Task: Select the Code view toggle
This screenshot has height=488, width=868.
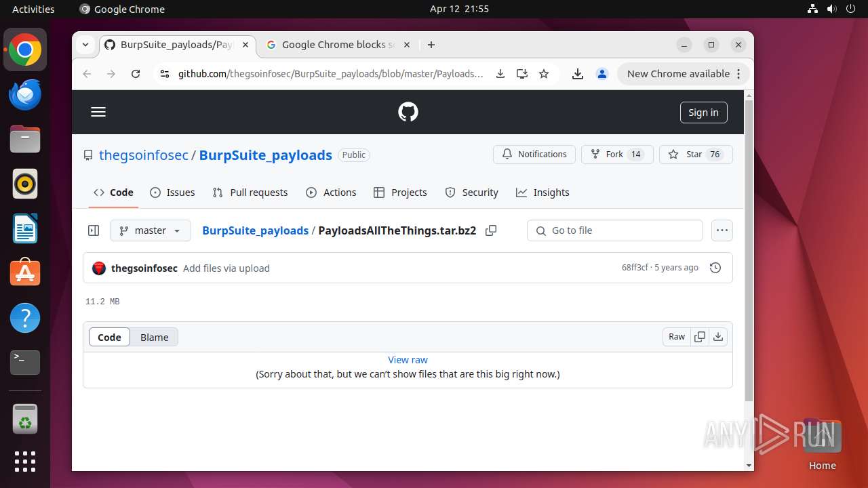Action: [109, 337]
